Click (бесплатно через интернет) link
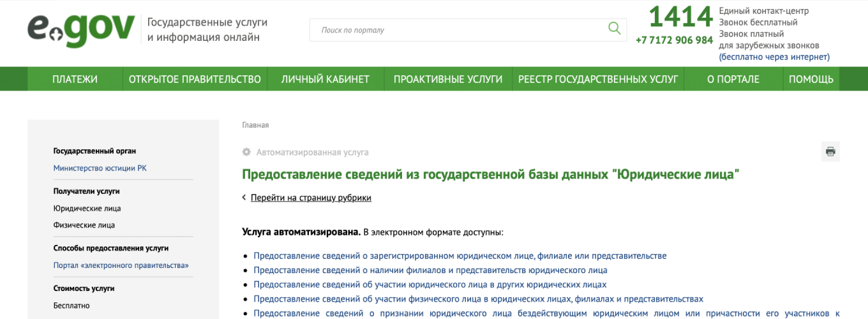The width and height of the screenshot is (868, 319). [774, 57]
